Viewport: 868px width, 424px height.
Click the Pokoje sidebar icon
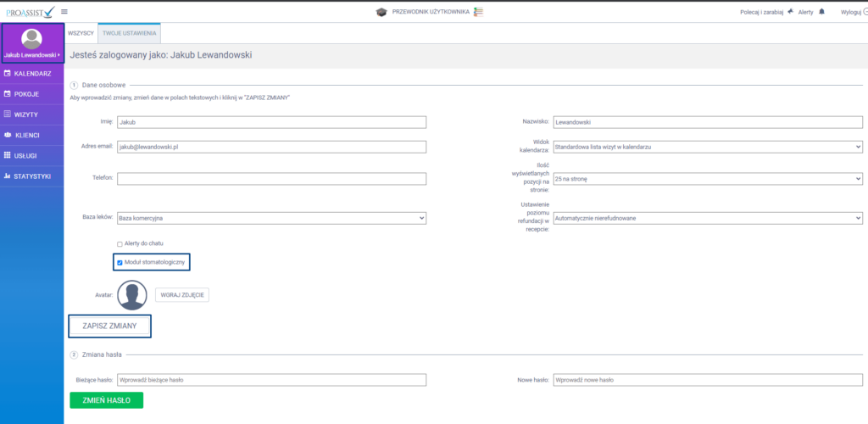pyautogui.click(x=8, y=94)
